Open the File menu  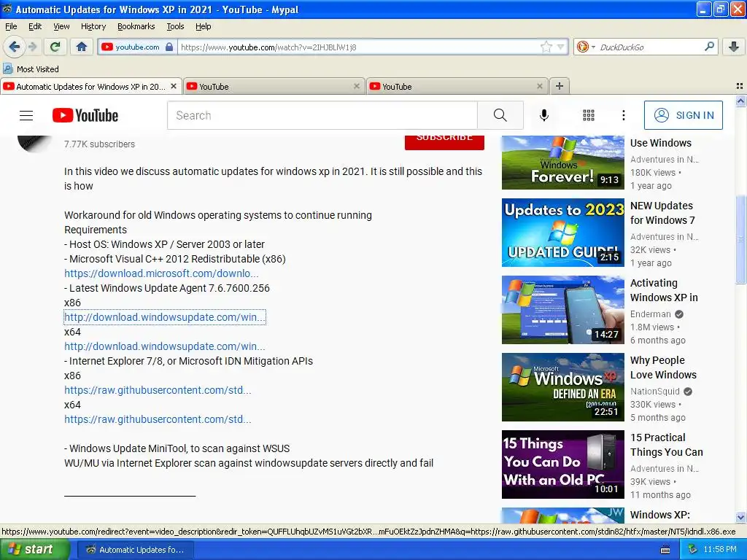click(11, 26)
